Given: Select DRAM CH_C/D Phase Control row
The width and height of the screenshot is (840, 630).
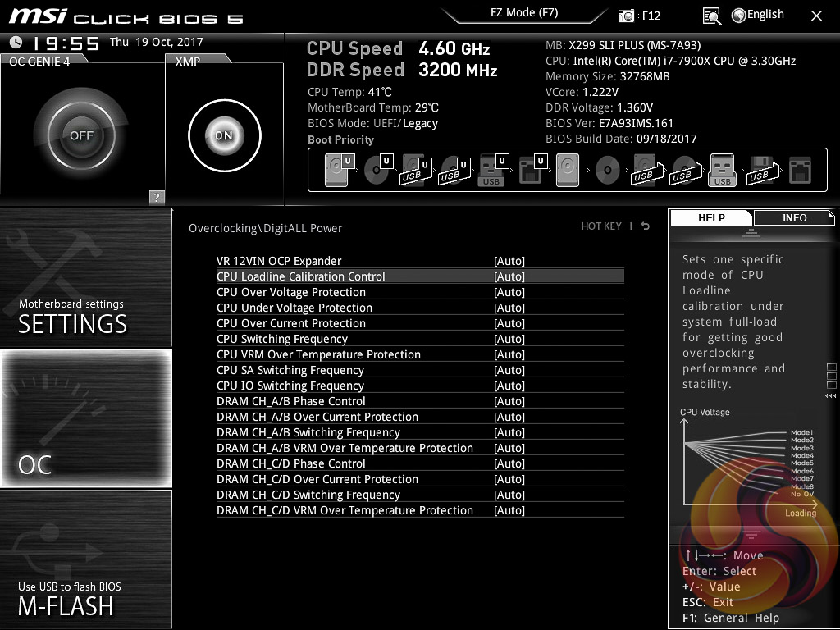Looking at the screenshot, I should point(420,463).
